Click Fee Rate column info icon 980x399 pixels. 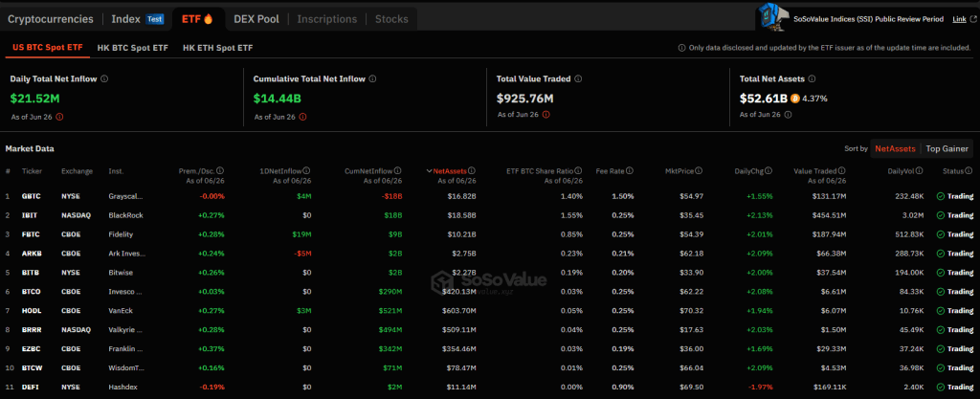tap(630, 170)
